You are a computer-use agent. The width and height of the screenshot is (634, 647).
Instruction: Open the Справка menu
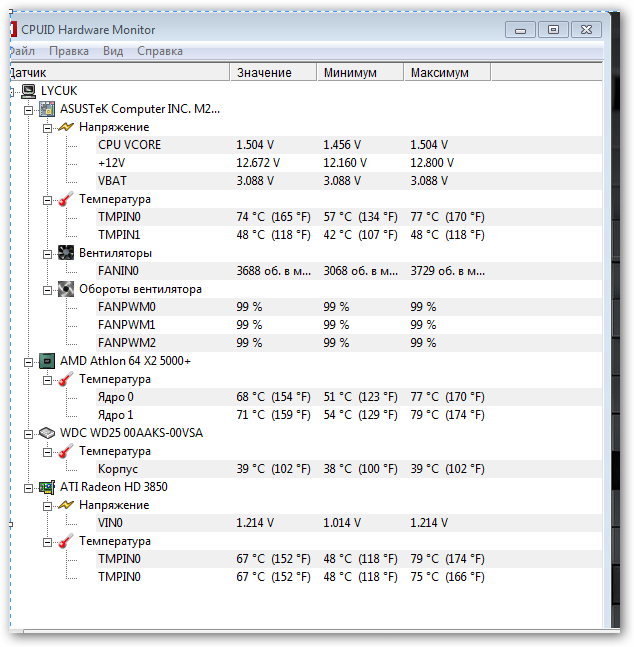click(x=160, y=51)
